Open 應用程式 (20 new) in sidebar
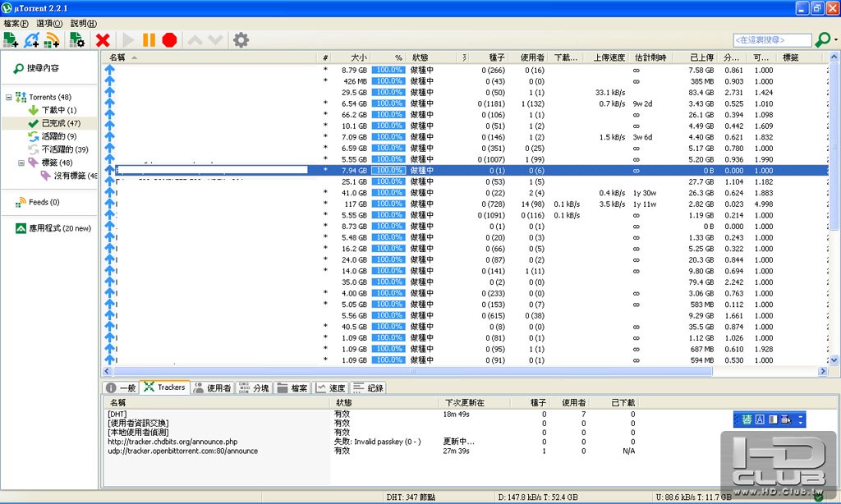 coord(59,228)
